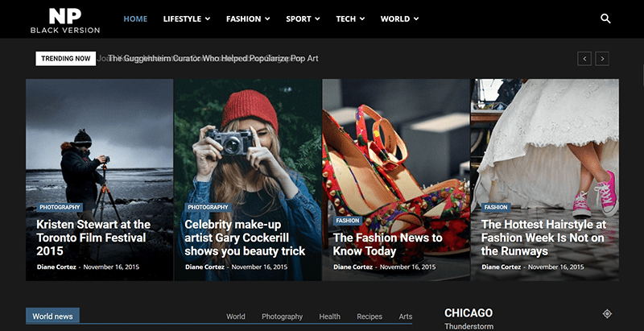Switch to the World filter tab
The height and width of the screenshot is (331, 644).
(x=236, y=317)
